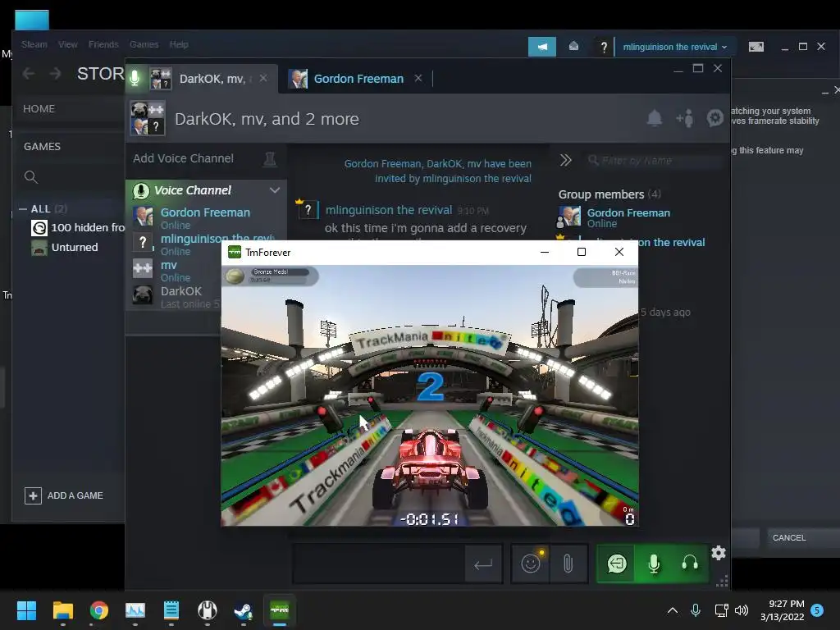
Task: Open voice settings gear near microphone controls
Action: (719, 553)
